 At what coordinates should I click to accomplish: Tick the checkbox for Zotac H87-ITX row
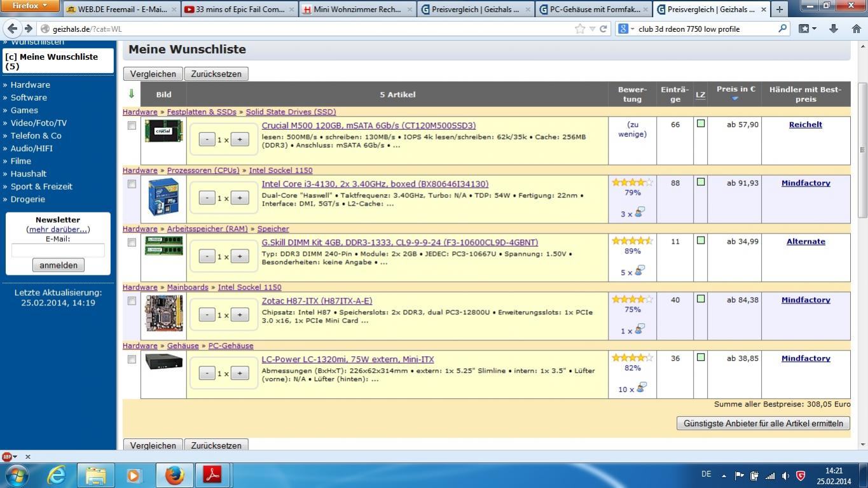pos(132,301)
